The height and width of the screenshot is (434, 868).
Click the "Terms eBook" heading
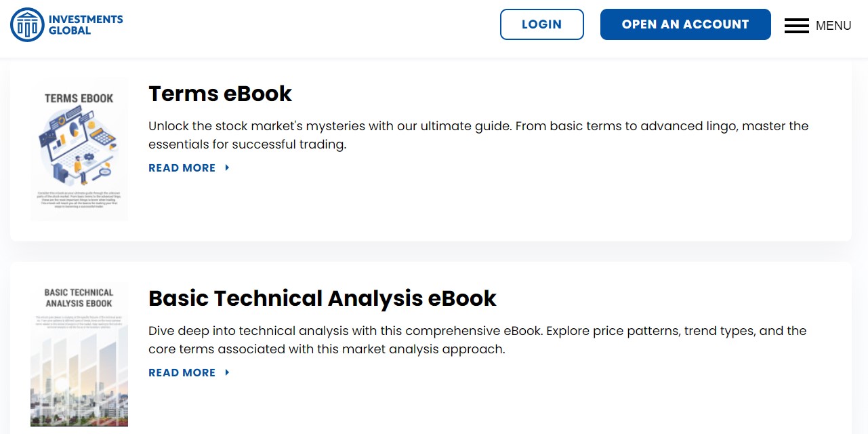(220, 94)
